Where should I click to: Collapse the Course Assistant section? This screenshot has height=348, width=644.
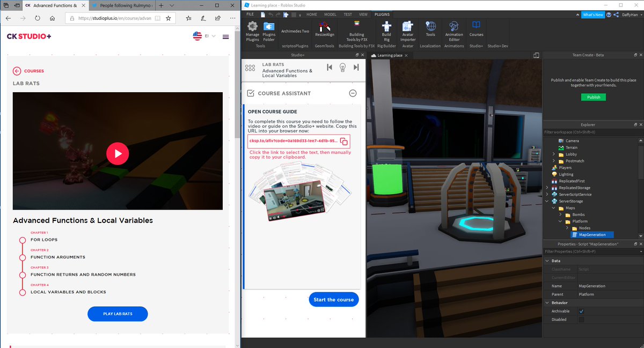pos(353,93)
